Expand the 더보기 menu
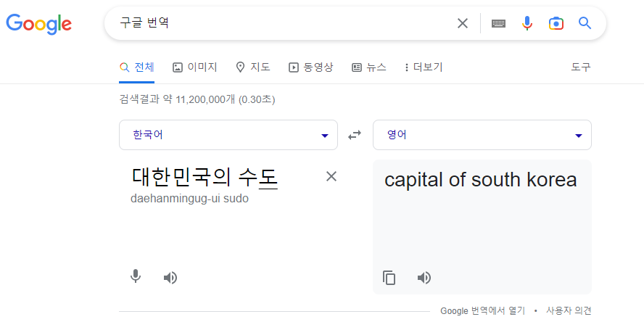 click(x=424, y=67)
